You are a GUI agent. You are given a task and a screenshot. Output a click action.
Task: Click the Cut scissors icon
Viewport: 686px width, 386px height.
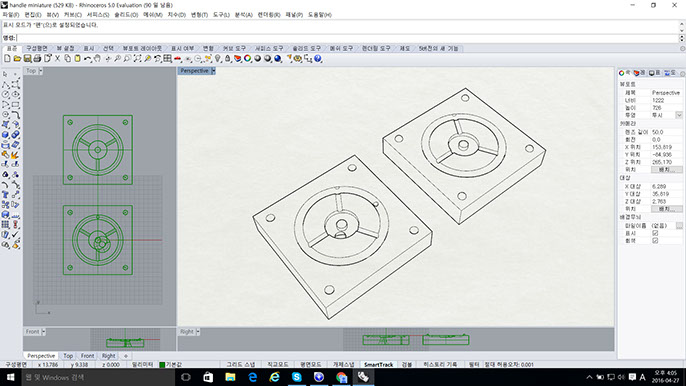(57, 58)
